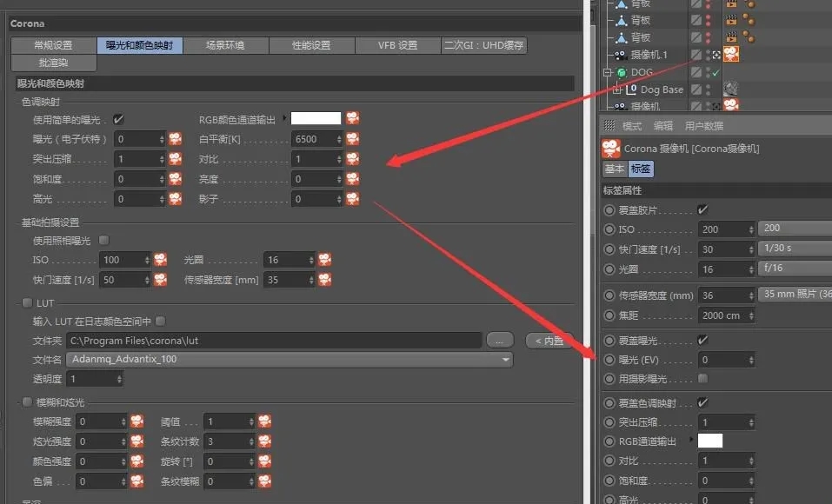
Task: Switch to 常规设置 tab
Action: [x=54, y=45]
